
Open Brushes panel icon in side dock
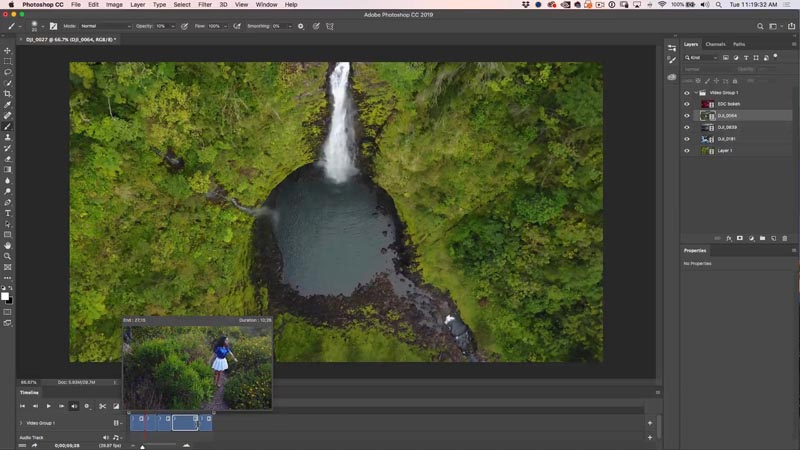tap(671, 60)
